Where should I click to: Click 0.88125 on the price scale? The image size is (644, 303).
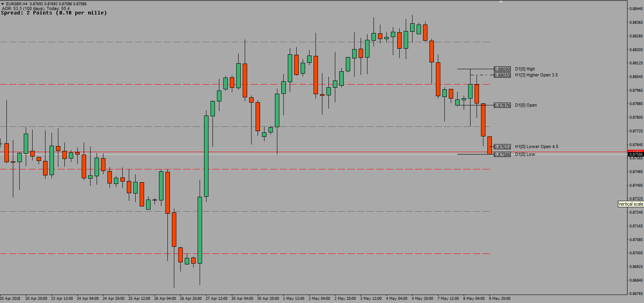[636, 63]
